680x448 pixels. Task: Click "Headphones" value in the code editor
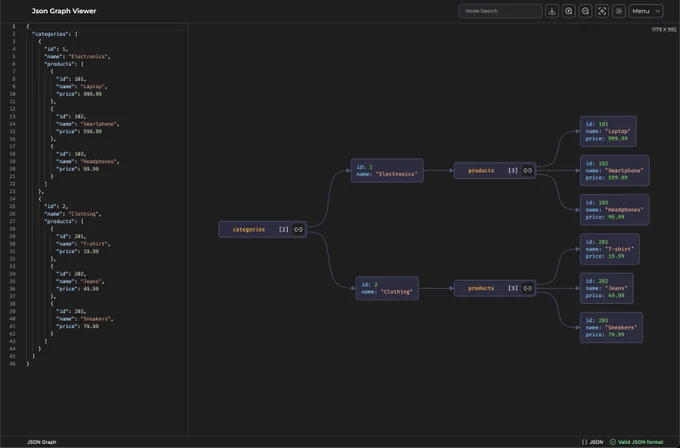(99, 161)
